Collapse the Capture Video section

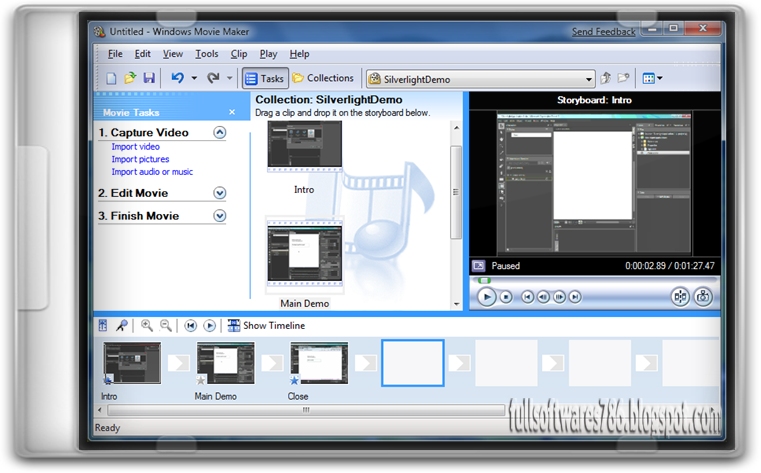pos(220,132)
